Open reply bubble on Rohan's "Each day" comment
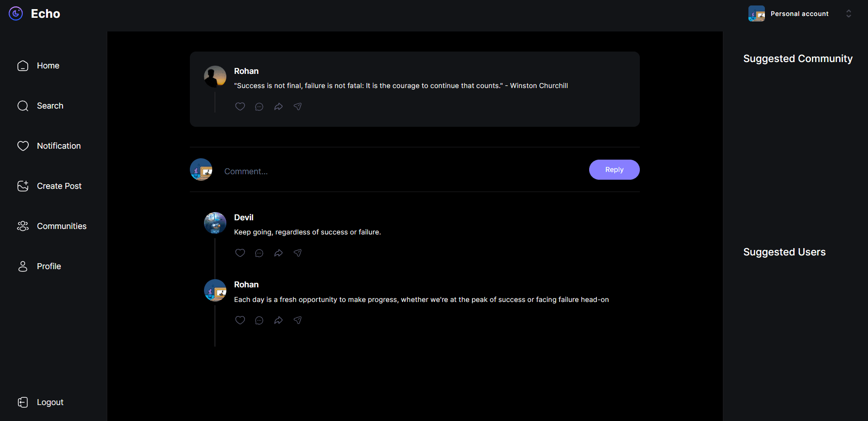Image resolution: width=868 pixels, height=421 pixels. coord(259,321)
